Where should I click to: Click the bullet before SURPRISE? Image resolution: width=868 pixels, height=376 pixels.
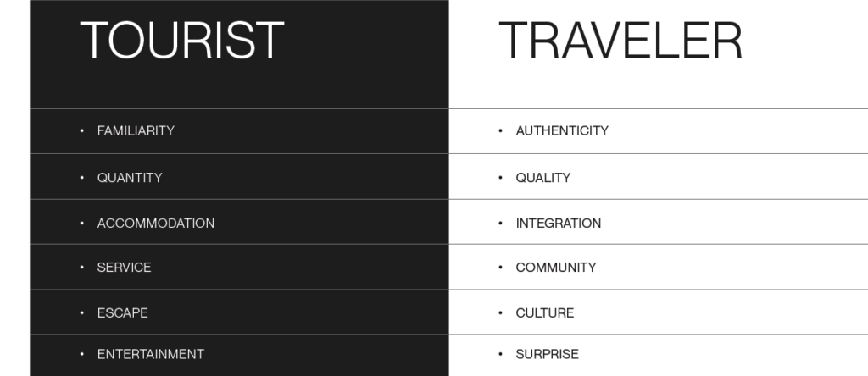pos(501,355)
